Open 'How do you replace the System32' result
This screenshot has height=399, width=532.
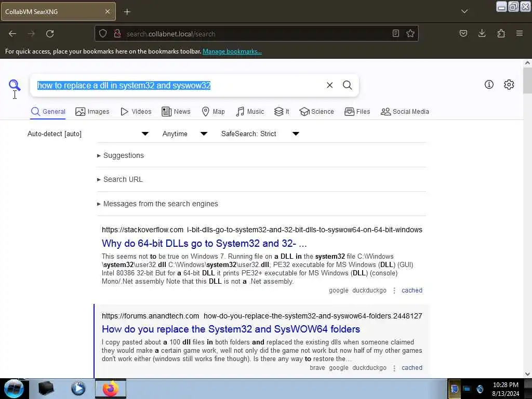click(x=231, y=329)
